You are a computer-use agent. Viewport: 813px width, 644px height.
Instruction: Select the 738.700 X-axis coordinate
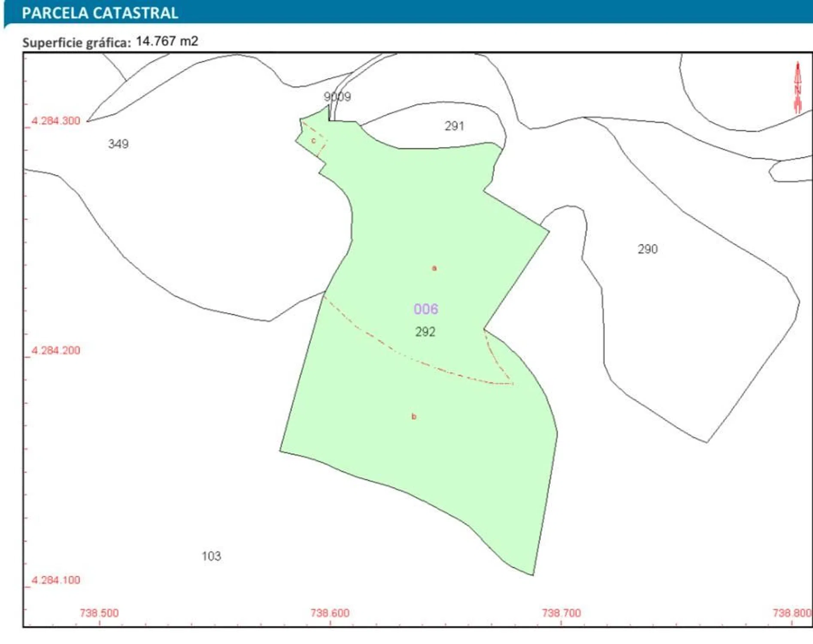coord(561,613)
